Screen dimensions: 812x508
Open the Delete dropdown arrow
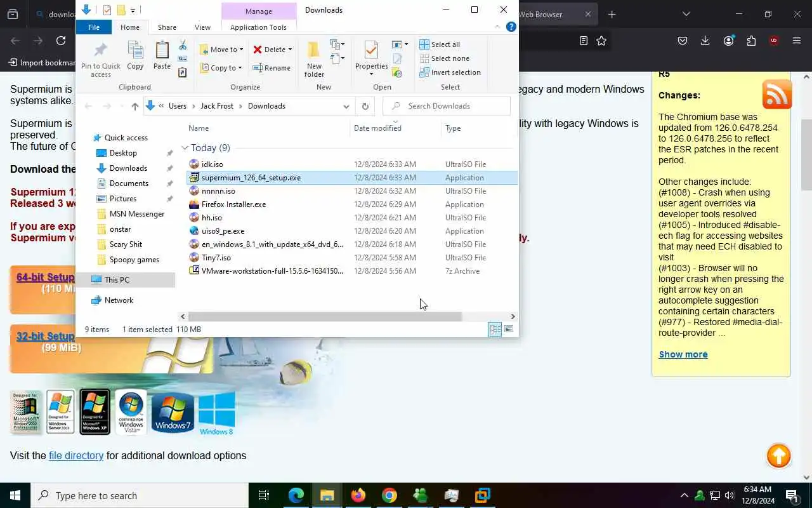(290, 50)
